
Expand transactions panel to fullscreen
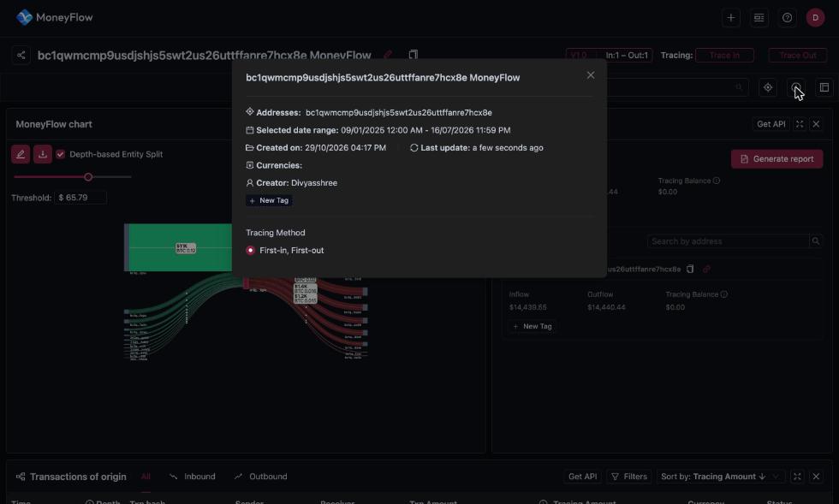pyautogui.click(x=797, y=476)
